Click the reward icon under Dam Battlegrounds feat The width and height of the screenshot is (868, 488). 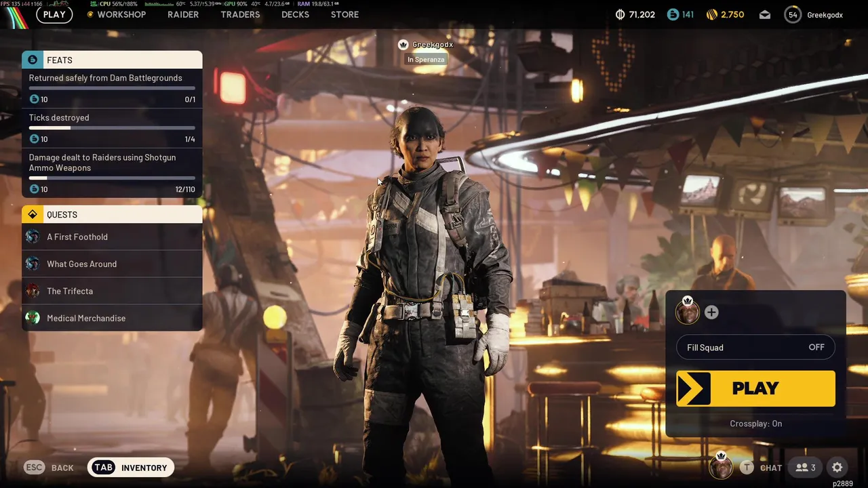pos(34,99)
